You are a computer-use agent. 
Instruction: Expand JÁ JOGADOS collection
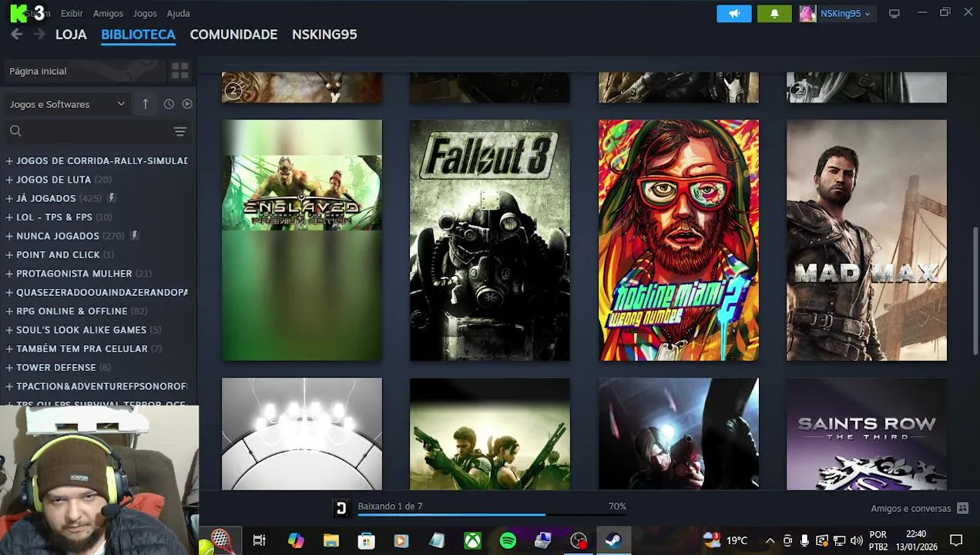pyautogui.click(x=9, y=199)
